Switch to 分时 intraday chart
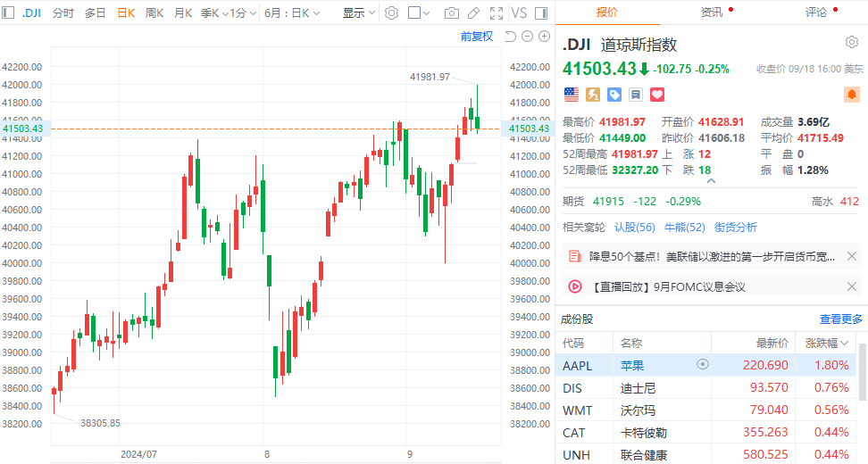Screen dimensions: 868x464 click(63, 12)
